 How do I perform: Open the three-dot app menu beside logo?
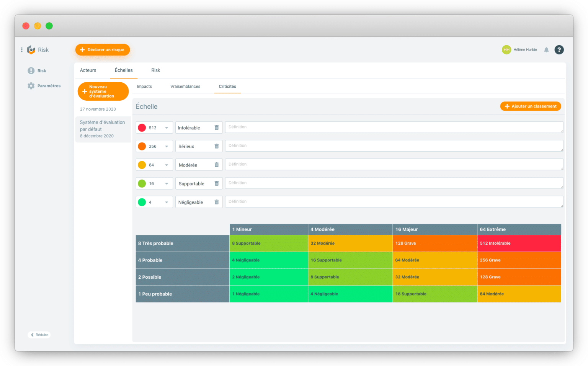[x=22, y=50]
